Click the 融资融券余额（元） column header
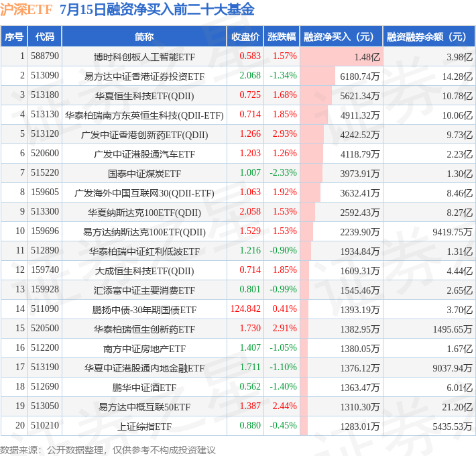Image resolution: width=476 pixels, height=456 pixels. click(x=429, y=37)
